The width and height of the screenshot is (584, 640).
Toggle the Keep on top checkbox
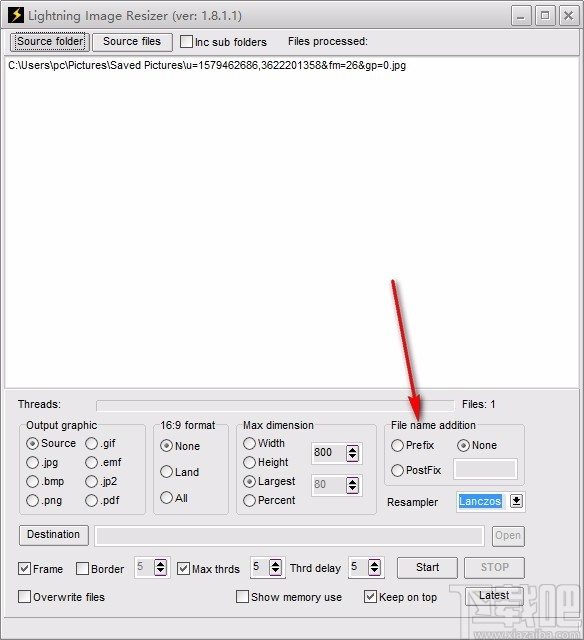coord(370,597)
